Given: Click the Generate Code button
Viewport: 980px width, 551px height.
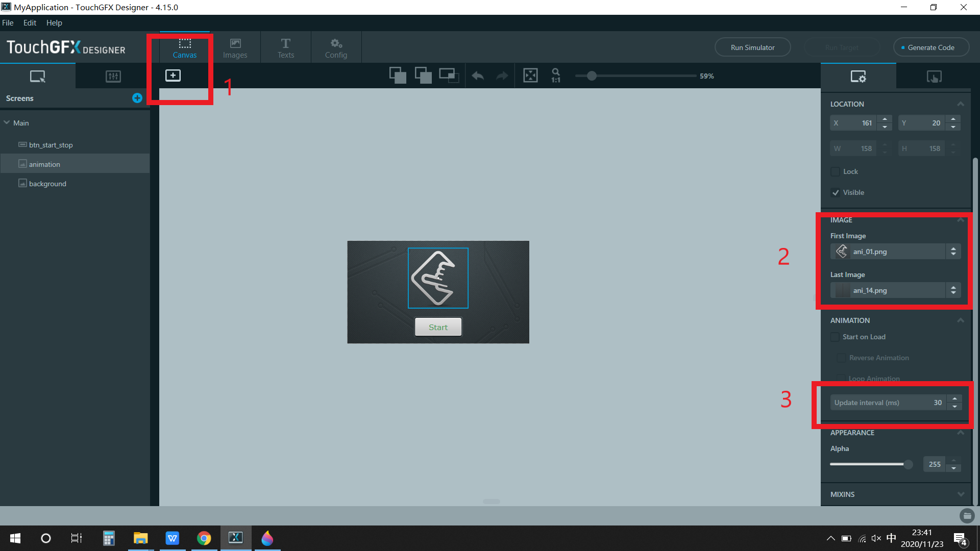Looking at the screenshot, I should 930,47.
